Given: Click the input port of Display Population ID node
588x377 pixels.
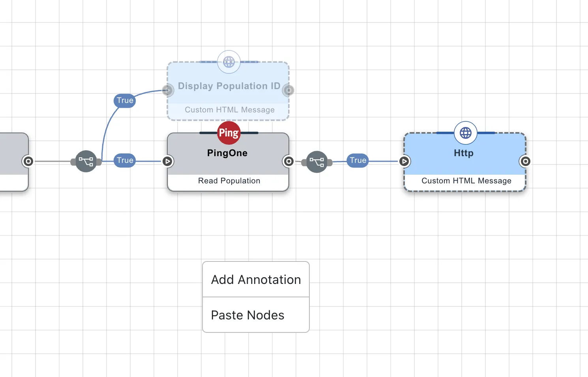Looking at the screenshot, I should [x=168, y=90].
